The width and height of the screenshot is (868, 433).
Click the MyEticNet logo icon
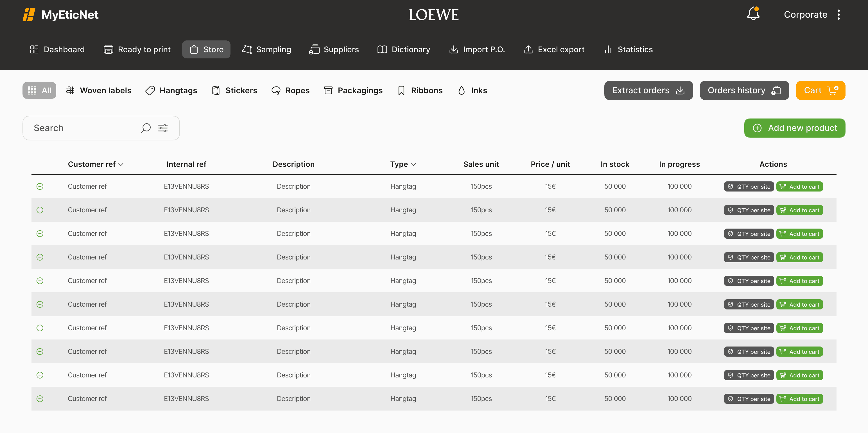click(x=29, y=15)
